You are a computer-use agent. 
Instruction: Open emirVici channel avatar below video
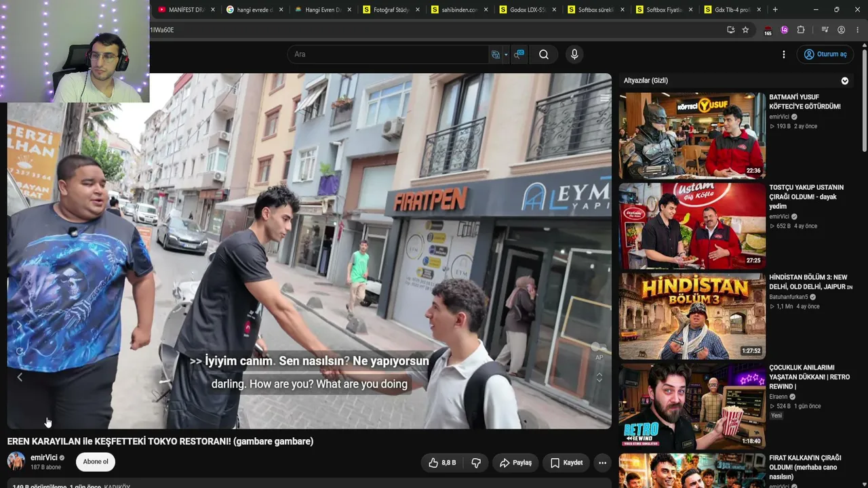tap(16, 462)
